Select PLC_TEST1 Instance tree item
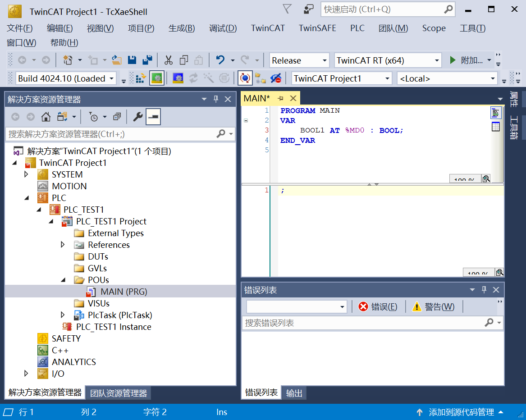This screenshot has height=420, width=526. 114,327
